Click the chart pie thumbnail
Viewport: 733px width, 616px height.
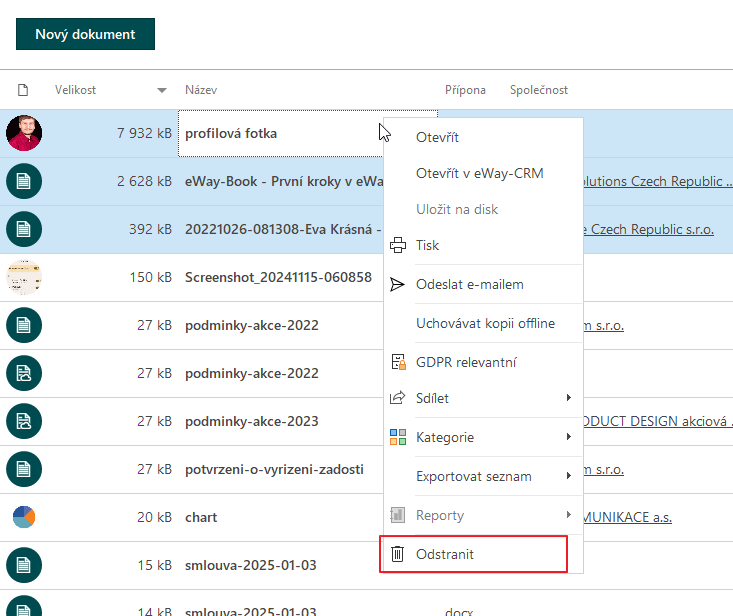pyautogui.click(x=24, y=517)
